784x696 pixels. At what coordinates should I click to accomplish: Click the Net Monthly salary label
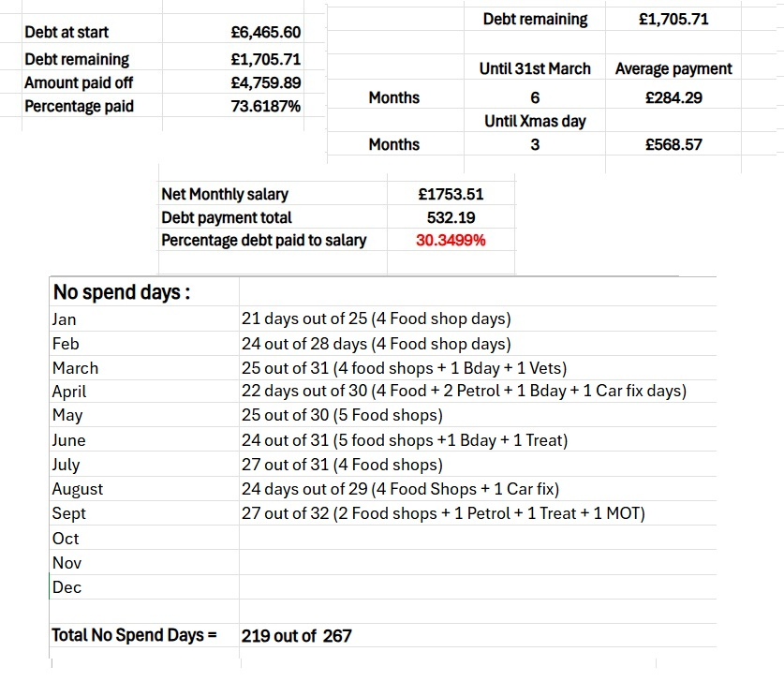pyautogui.click(x=225, y=194)
